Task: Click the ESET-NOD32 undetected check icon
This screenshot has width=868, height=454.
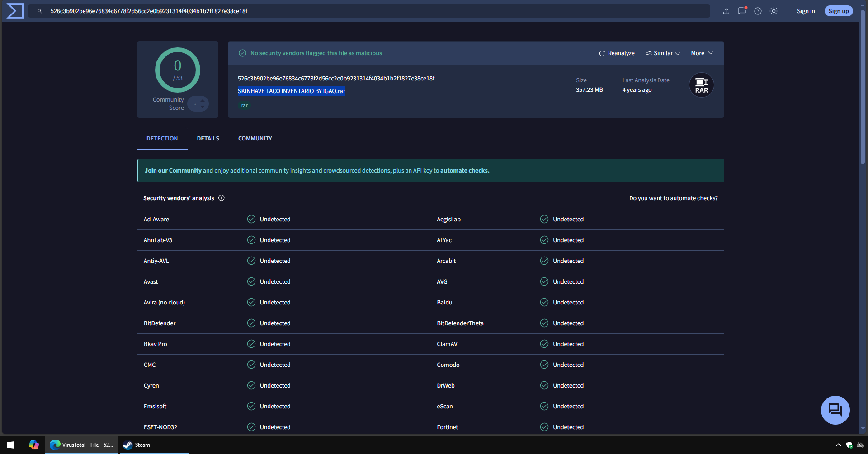Action: pos(251,427)
